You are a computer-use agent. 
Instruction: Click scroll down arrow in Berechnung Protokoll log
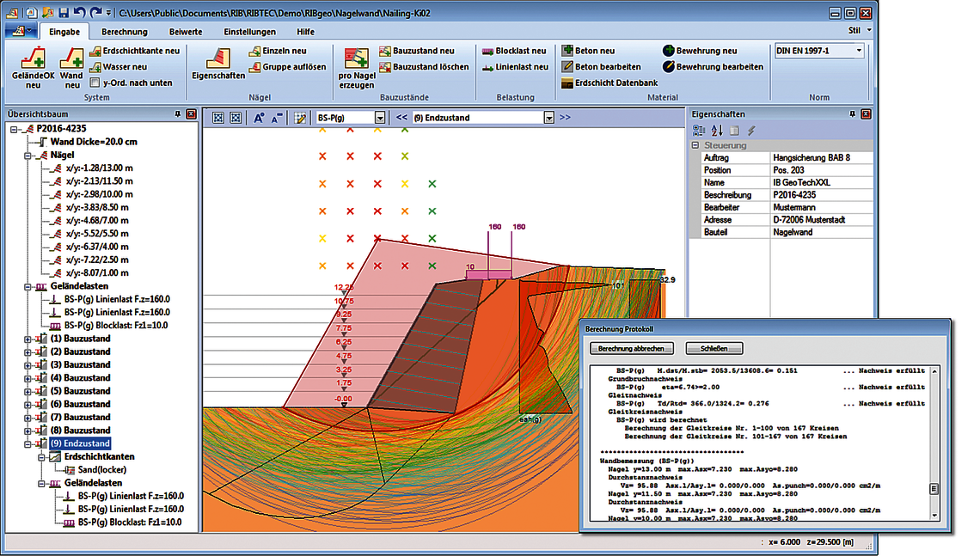coord(934,516)
